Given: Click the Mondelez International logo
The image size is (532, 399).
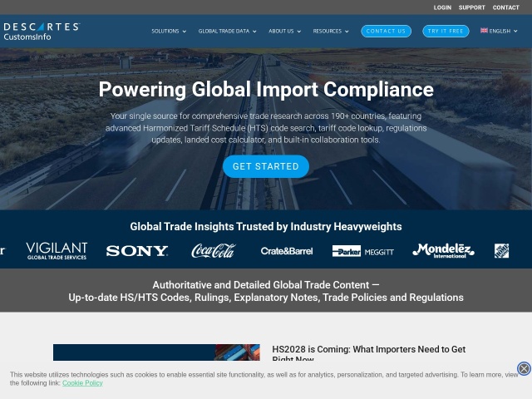Looking at the screenshot, I should [x=443, y=251].
